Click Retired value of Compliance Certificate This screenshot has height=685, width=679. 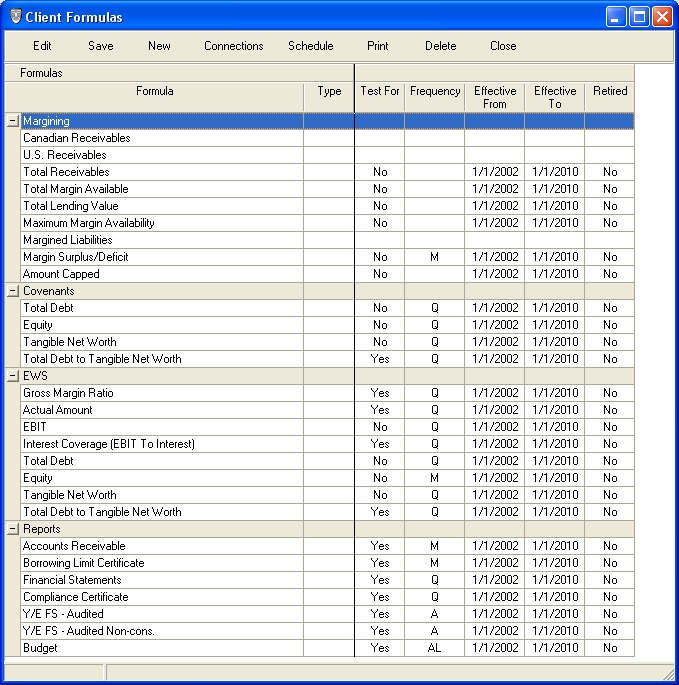610,597
